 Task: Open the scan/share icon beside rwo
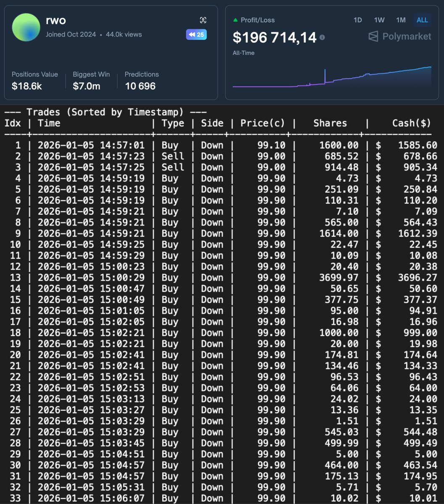point(203,20)
